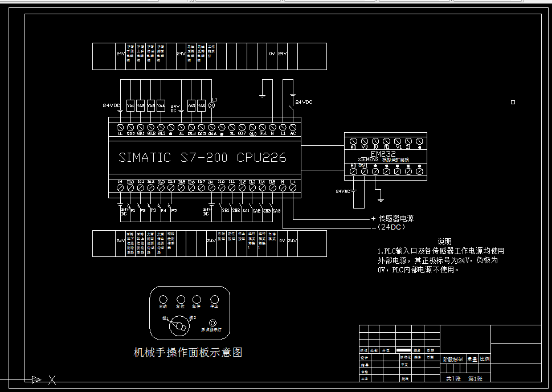Click the SA3 selector contact
The width and height of the screenshot is (552, 392).
point(272,206)
